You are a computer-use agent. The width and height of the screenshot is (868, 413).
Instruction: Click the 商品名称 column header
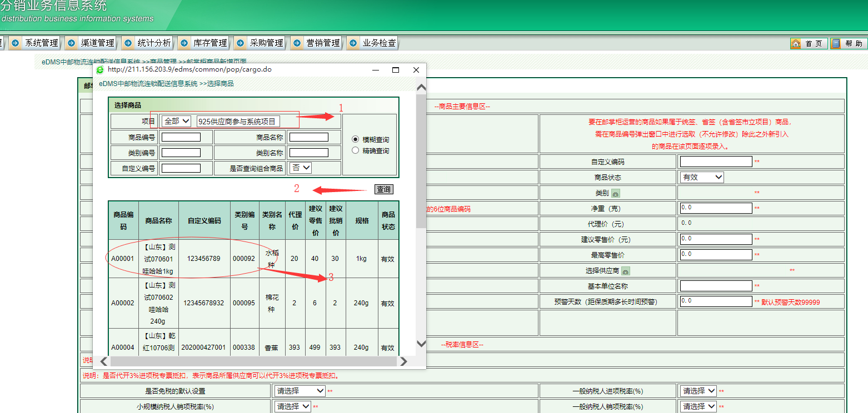pyautogui.click(x=158, y=220)
